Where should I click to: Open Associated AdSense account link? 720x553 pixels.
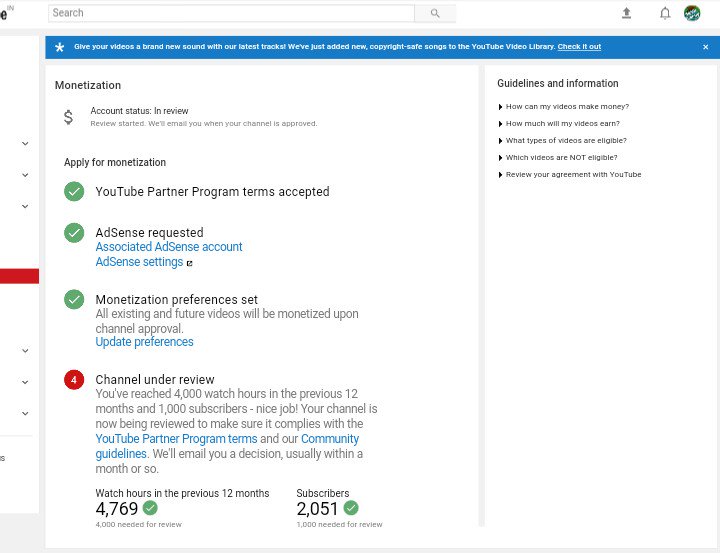(169, 247)
